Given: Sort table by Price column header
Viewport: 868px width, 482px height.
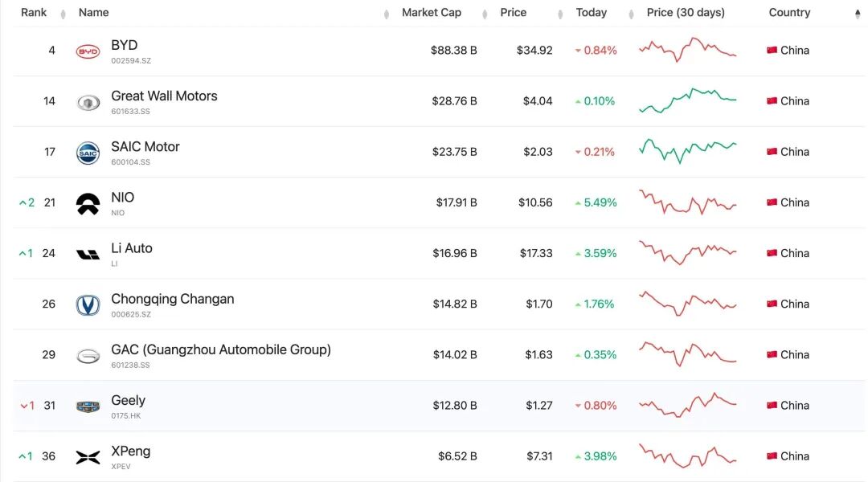Looking at the screenshot, I should 513,12.
